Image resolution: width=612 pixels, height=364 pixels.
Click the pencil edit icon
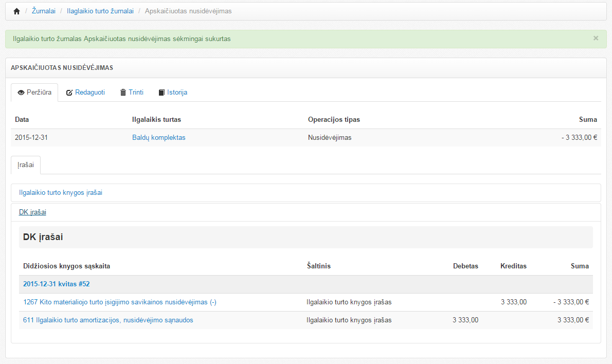tap(69, 93)
